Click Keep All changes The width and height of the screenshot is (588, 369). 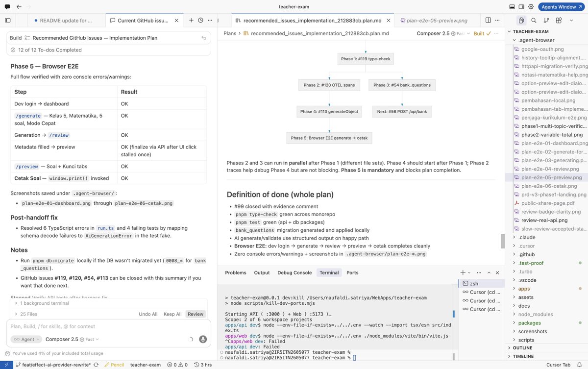(172, 314)
